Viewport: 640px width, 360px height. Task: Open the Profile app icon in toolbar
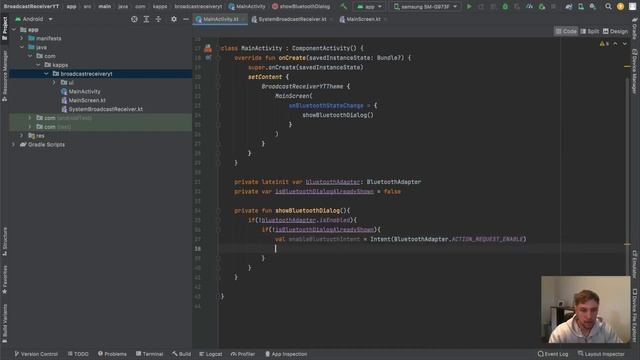coord(529,7)
